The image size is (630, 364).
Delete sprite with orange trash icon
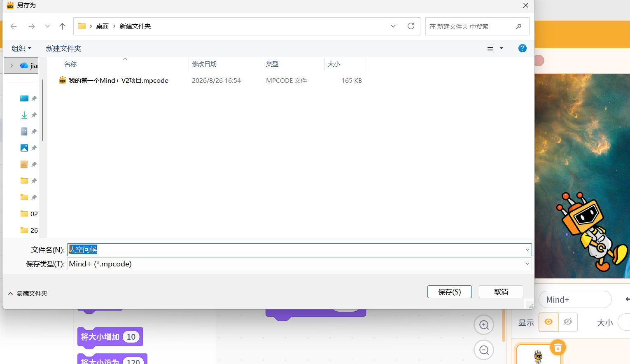point(558,348)
